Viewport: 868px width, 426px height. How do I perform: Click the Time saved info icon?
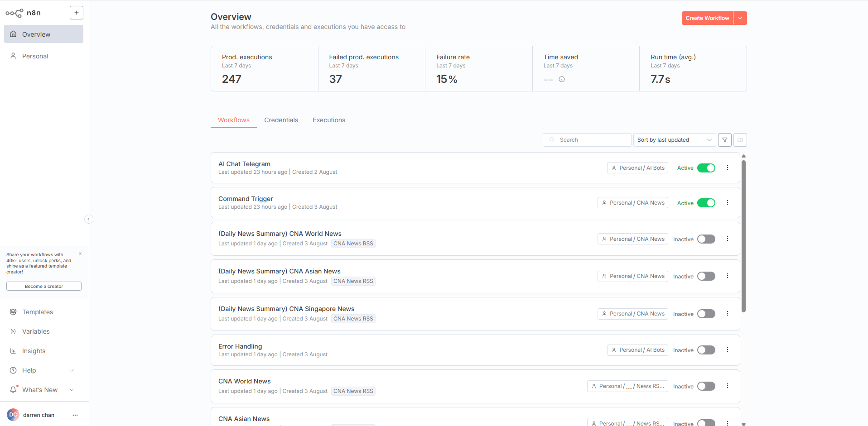(x=562, y=79)
